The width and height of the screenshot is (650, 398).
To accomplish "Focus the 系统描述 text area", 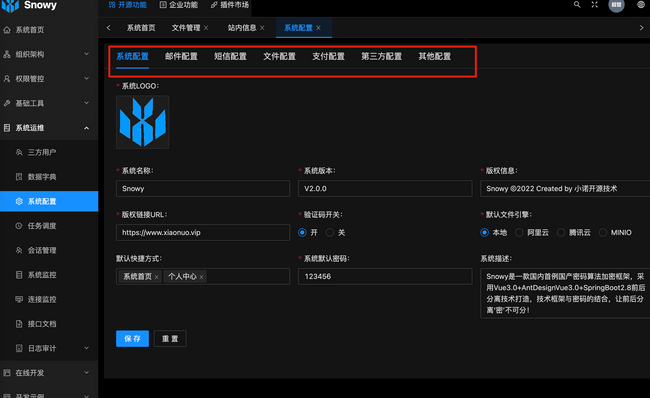I will (565, 293).
